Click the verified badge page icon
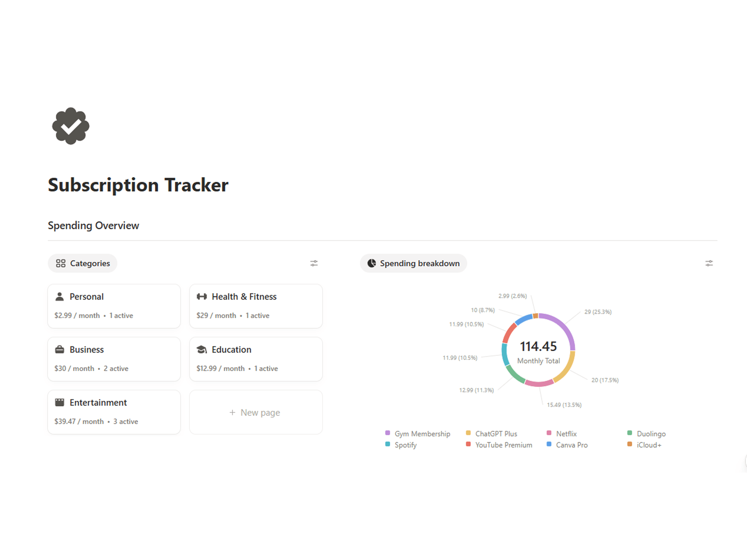Image resolution: width=747 pixels, height=560 pixels. 71,126
